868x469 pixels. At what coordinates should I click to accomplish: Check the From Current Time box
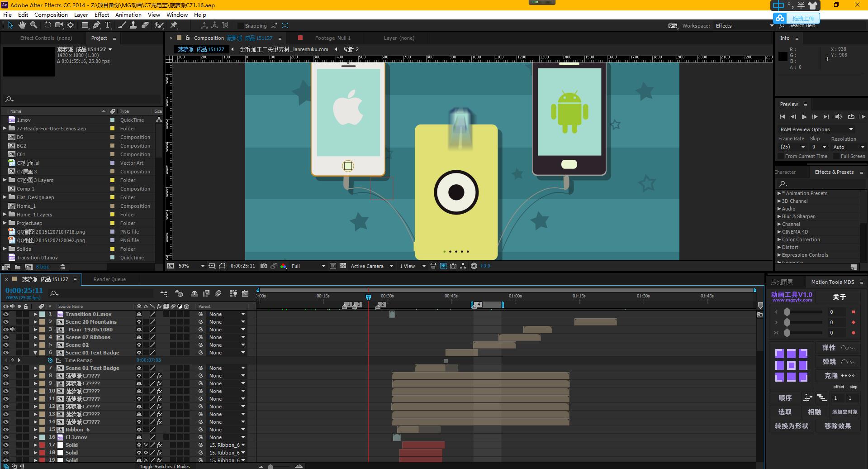pos(781,156)
